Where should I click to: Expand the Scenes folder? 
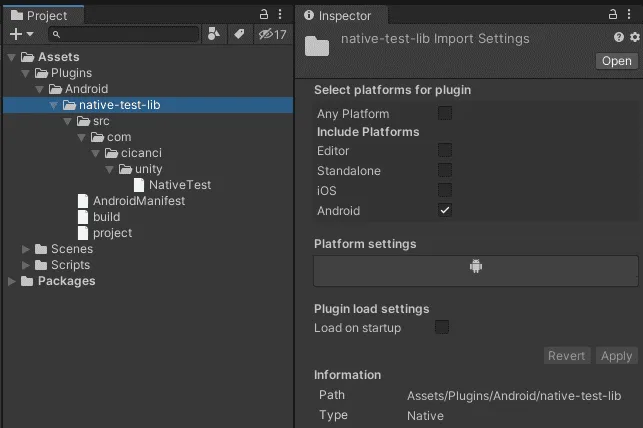point(25,249)
